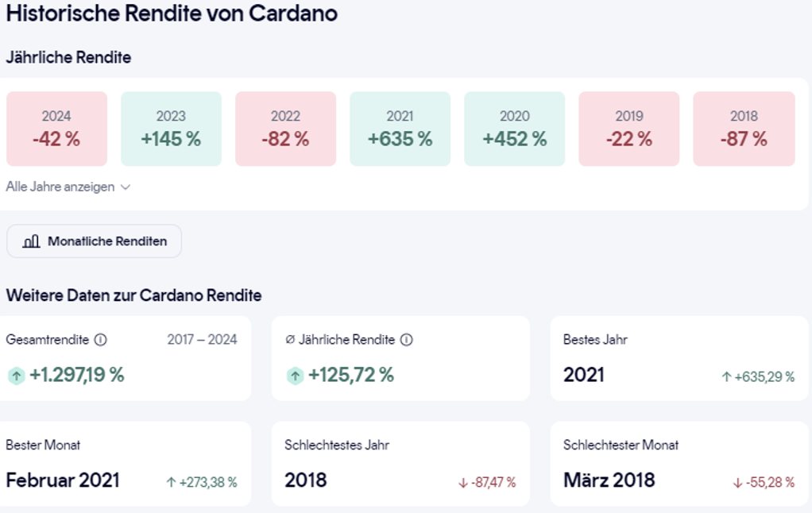Screen dimensions: 812x513
Task: Click the green up-arrow badge next to +1.297,19 %
Action: (x=17, y=376)
